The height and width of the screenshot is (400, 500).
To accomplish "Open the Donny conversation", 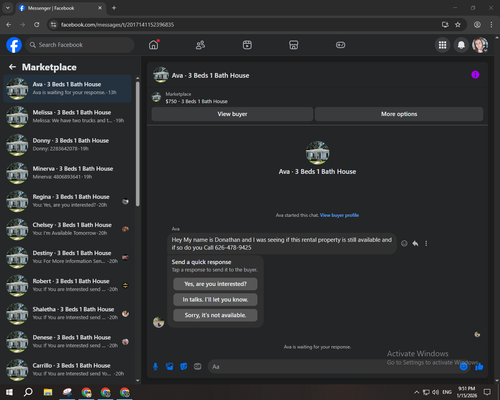I will coord(68,145).
